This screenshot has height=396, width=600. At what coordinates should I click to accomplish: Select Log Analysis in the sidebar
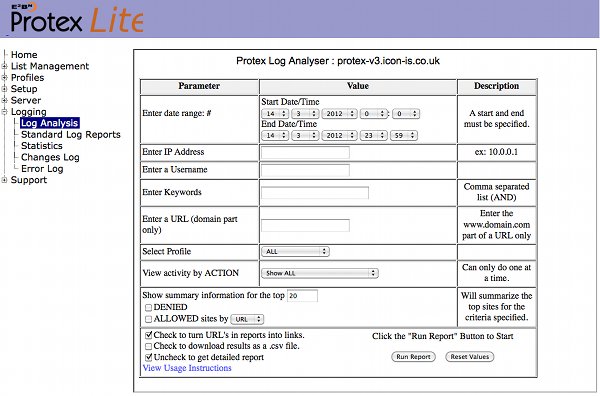pyautogui.click(x=50, y=123)
